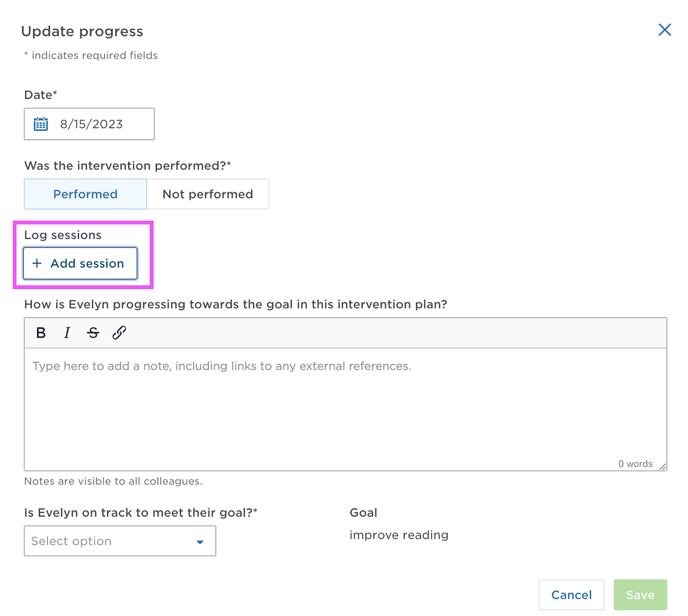Grab the note editor resize handle
The width and height of the screenshot is (688, 616).
[x=663, y=467]
